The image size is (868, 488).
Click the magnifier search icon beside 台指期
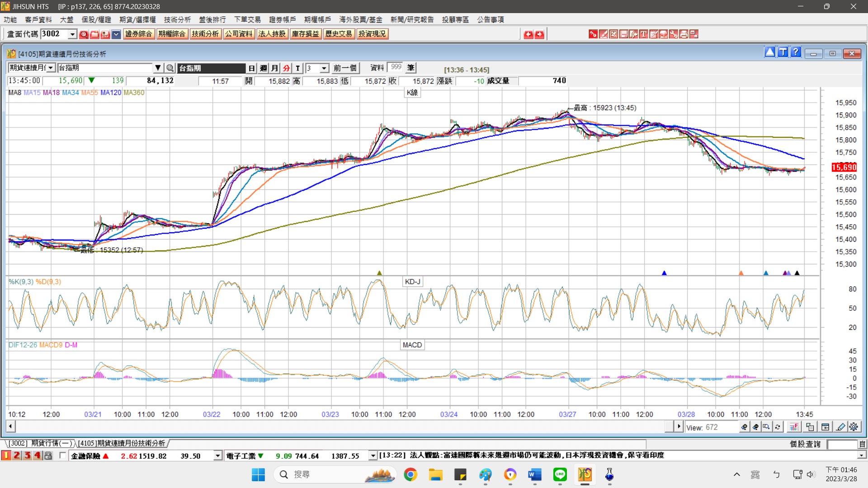(x=170, y=68)
